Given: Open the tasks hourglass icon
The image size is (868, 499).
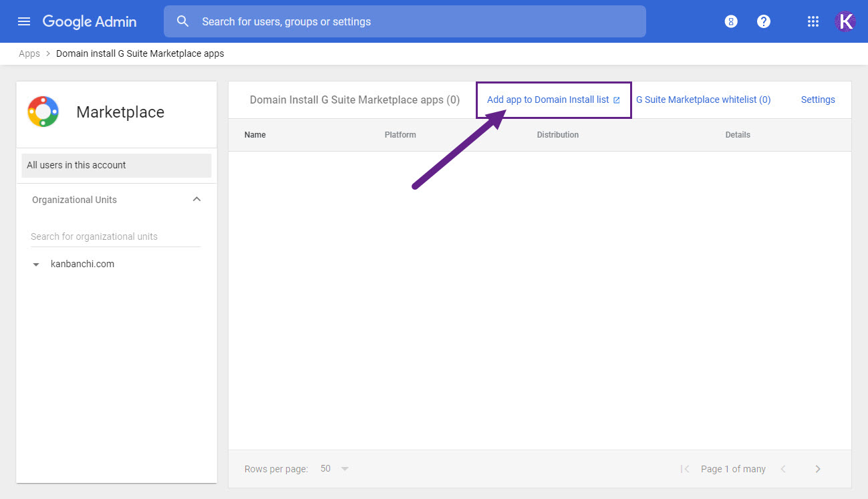Looking at the screenshot, I should coord(731,21).
